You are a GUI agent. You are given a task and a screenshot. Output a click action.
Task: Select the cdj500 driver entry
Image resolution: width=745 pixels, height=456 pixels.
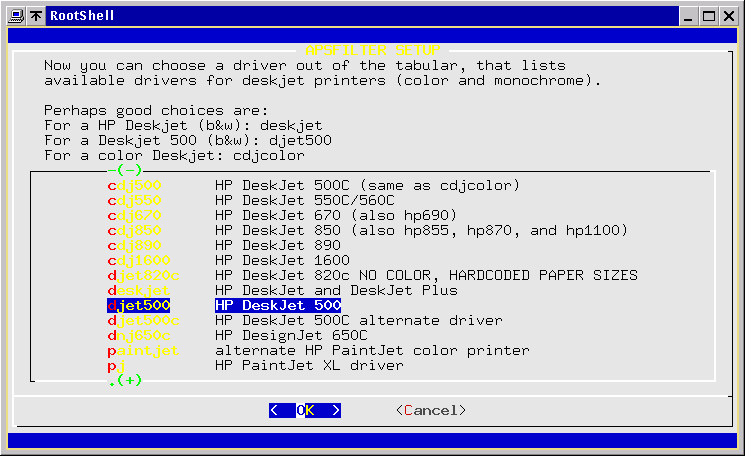tap(134, 185)
